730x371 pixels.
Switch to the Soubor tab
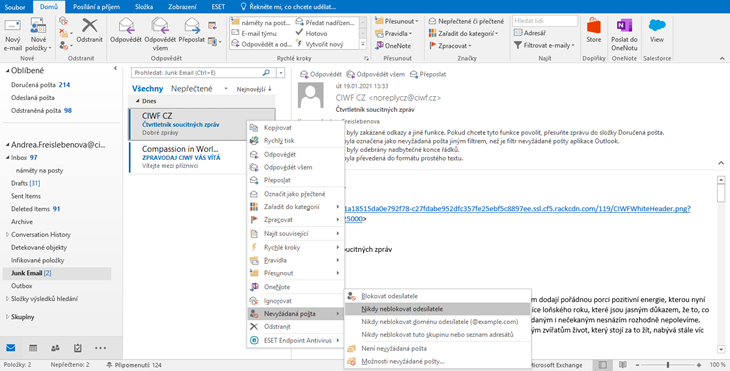[15, 7]
